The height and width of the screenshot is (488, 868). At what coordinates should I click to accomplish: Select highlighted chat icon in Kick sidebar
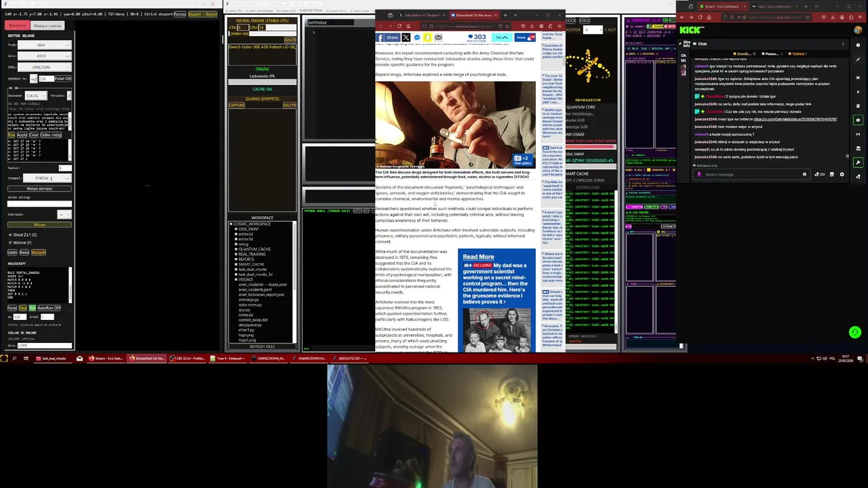tap(858, 120)
